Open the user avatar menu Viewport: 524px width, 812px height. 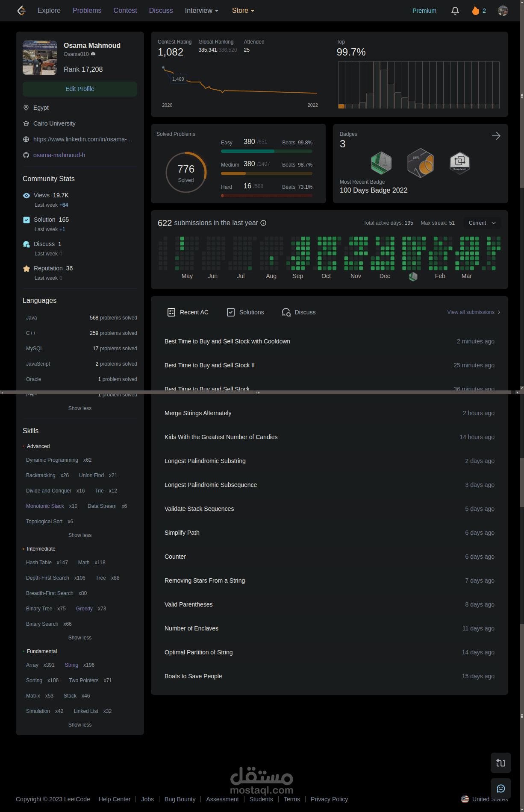click(503, 11)
